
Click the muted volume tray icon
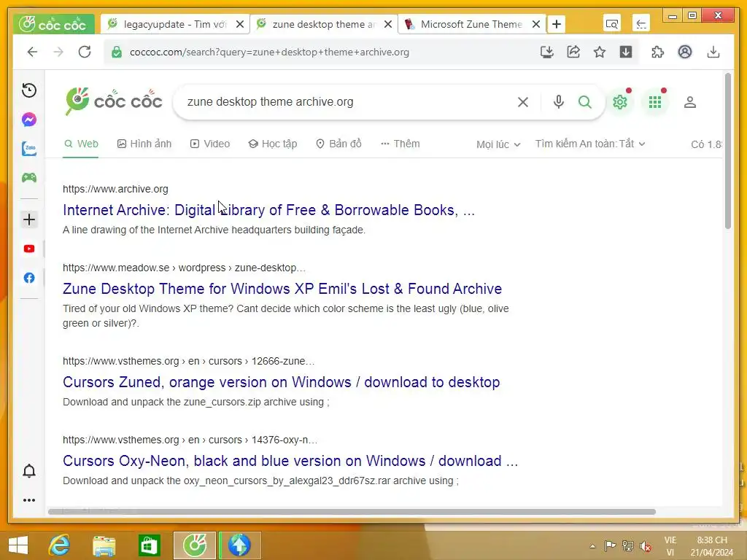(x=646, y=546)
